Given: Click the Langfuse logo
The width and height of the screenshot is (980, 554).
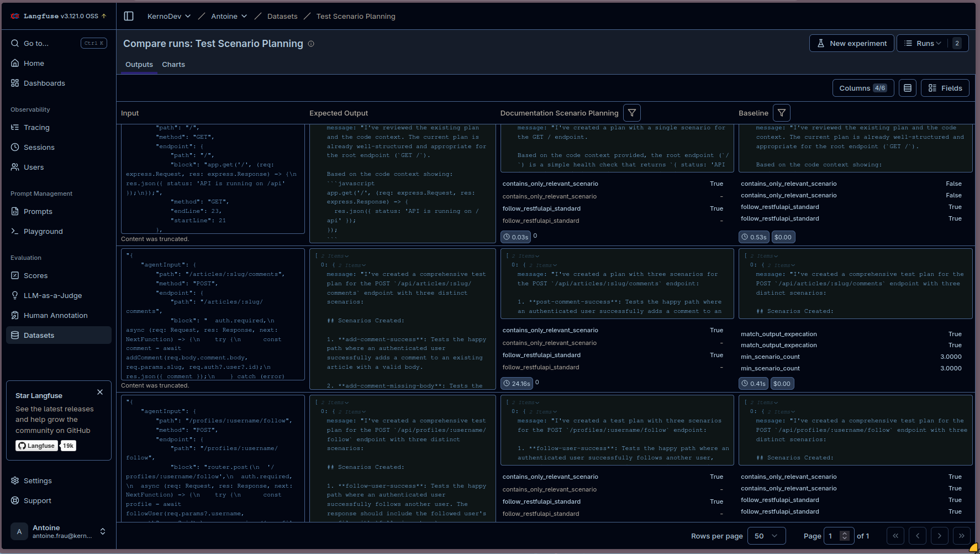Looking at the screenshot, I should click(15, 16).
